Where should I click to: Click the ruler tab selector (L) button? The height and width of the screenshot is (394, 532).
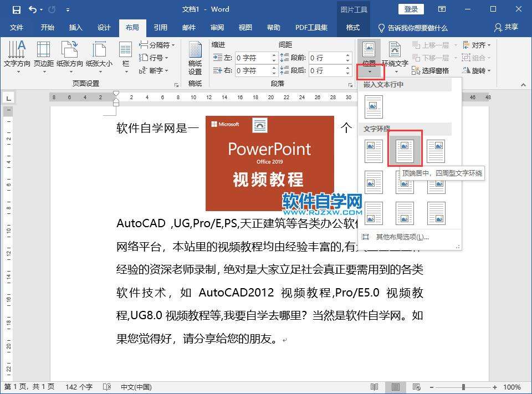8,98
